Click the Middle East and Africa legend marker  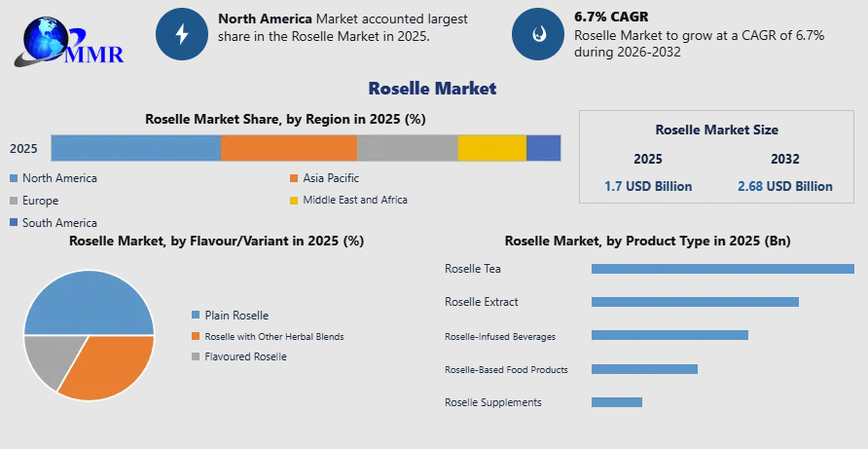(x=293, y=201)
